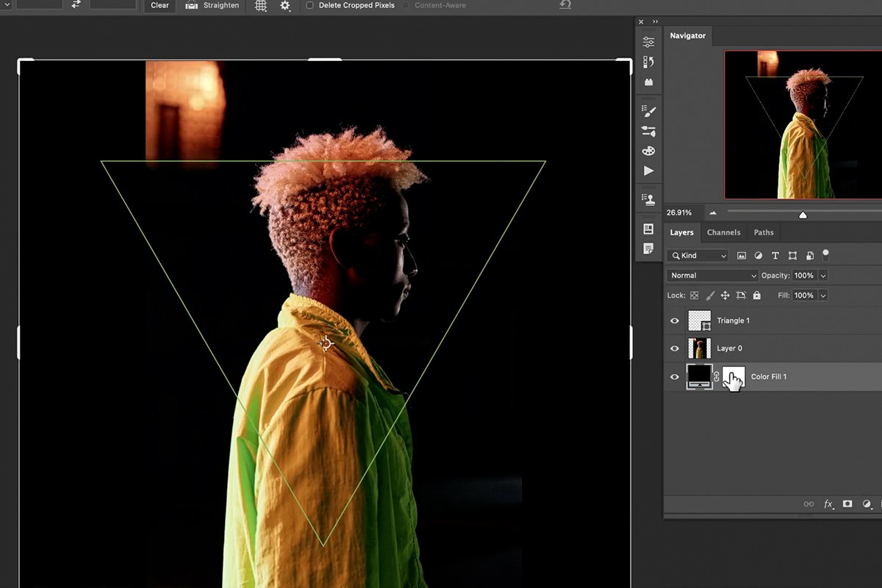Close the collapsed icon panel dock
Image resolution: width=882 pixels, height=588 pixels.
click(x=641, y=21)
